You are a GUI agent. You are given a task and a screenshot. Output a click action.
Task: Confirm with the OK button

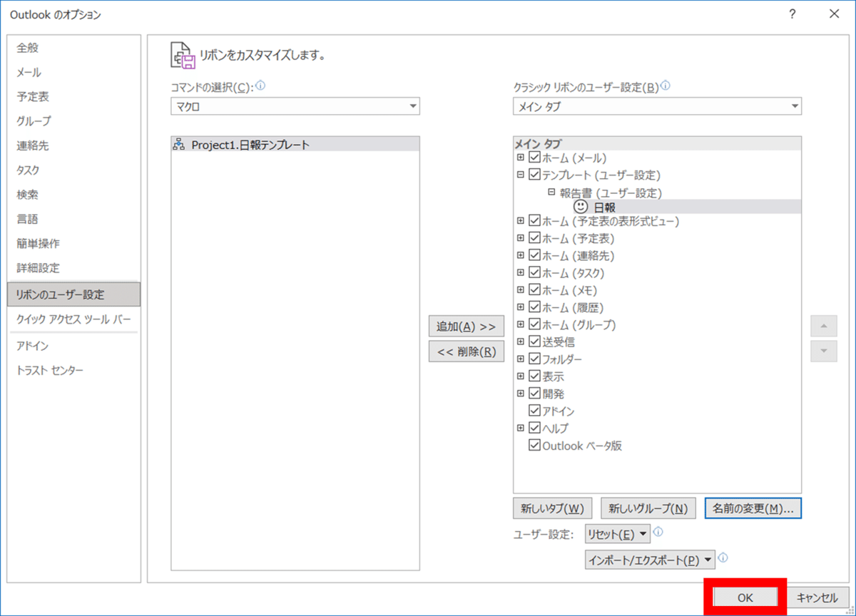point(745,598)
